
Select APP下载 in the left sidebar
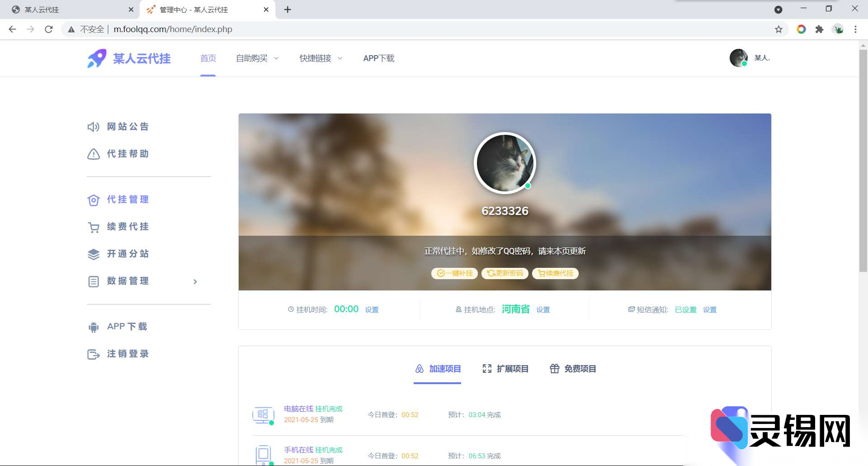pos(127,326)
